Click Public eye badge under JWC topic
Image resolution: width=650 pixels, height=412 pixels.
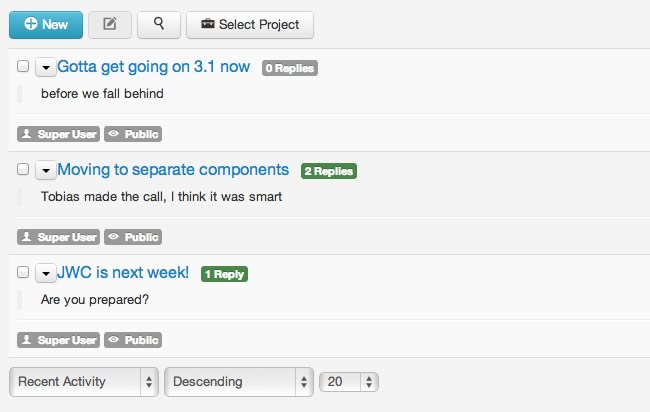coord(133,340)
